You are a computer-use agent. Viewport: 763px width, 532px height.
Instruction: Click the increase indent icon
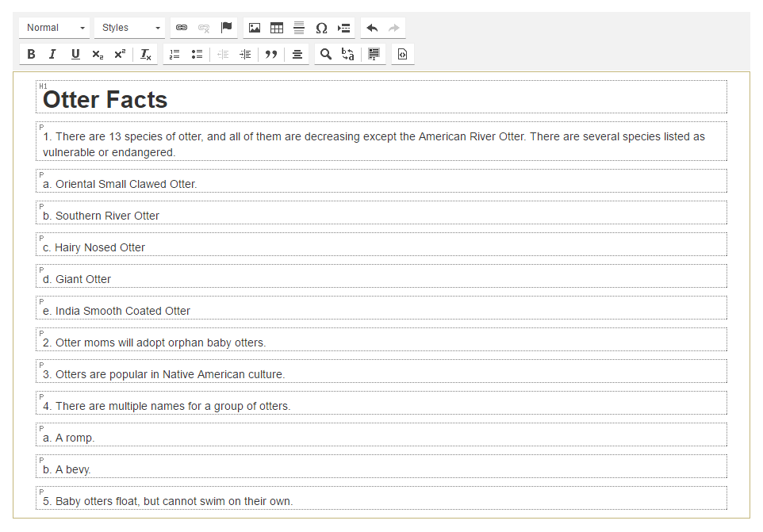245,54
